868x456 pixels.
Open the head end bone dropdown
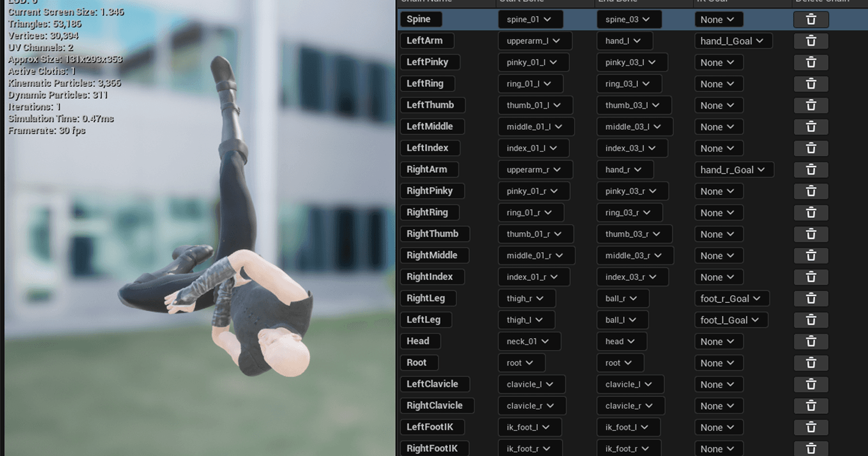point(621,341)
